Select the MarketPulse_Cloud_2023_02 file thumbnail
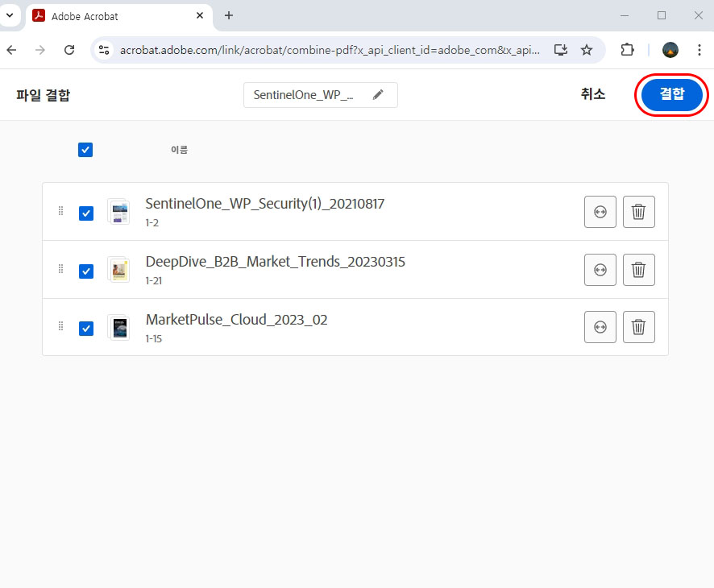The width and height of the screenshot is (714, 588). [118, 328]
